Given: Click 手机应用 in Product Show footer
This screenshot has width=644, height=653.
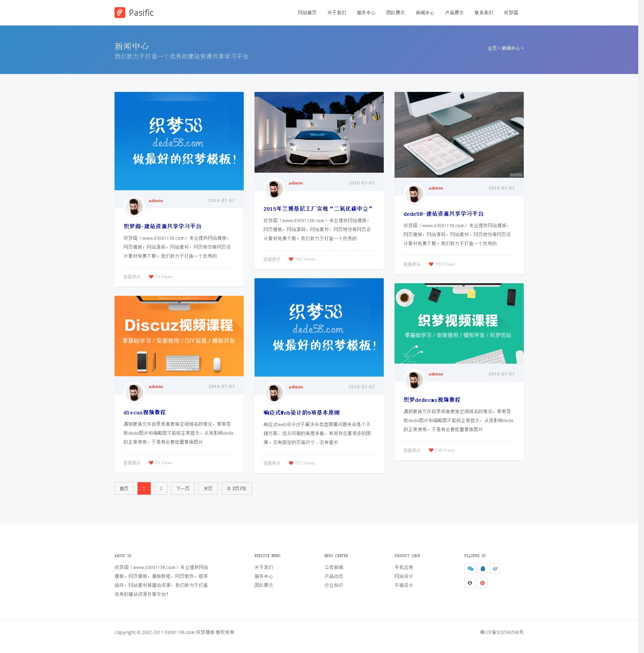Looking at the screenshot, I should click(403, 567).
